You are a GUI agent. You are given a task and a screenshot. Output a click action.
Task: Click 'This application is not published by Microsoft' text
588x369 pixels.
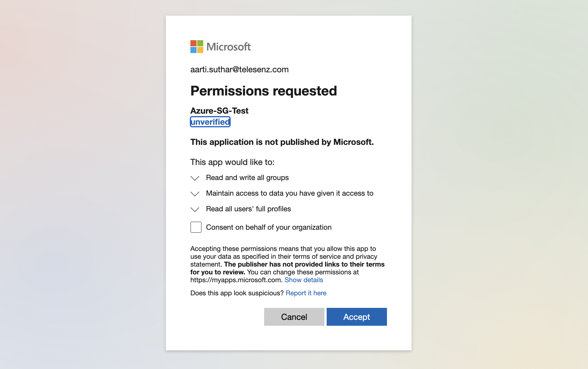click(282, 142)
